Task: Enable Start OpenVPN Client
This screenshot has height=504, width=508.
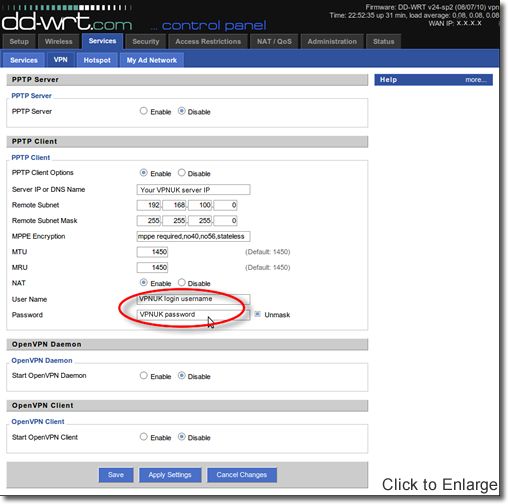Action: (x=144, y=437)
